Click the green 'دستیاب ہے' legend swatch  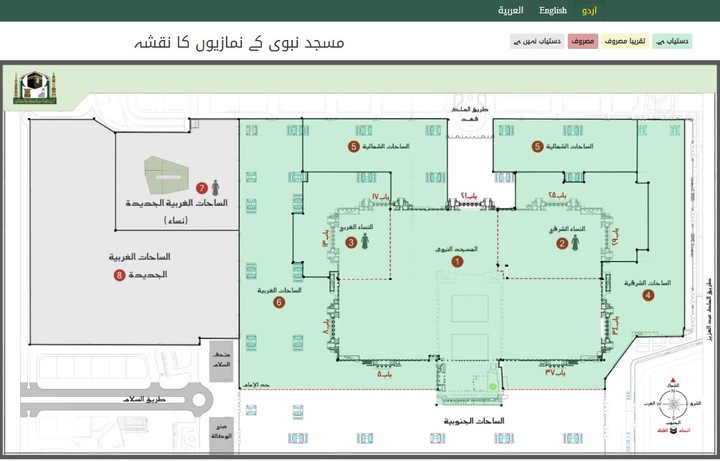677,41
